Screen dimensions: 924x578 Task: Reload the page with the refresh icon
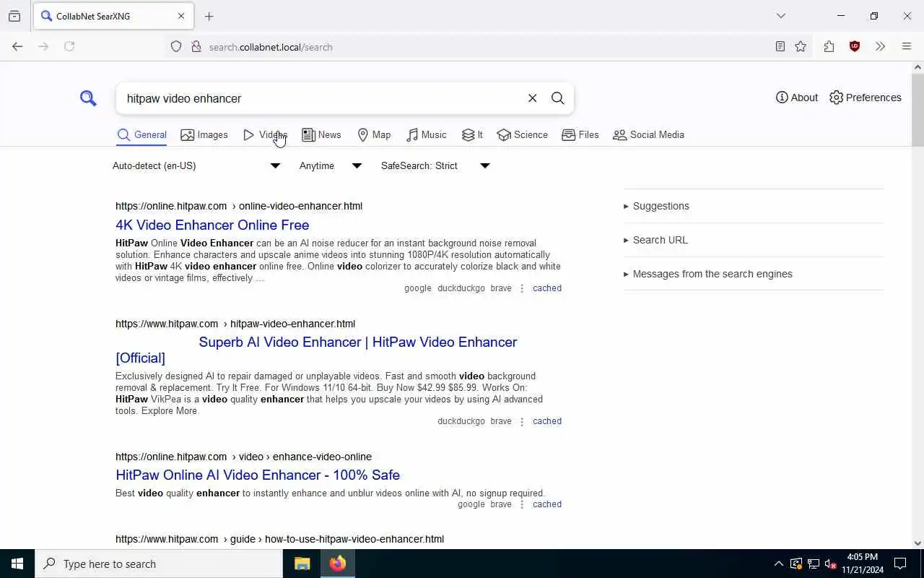[x=69, y=46]
